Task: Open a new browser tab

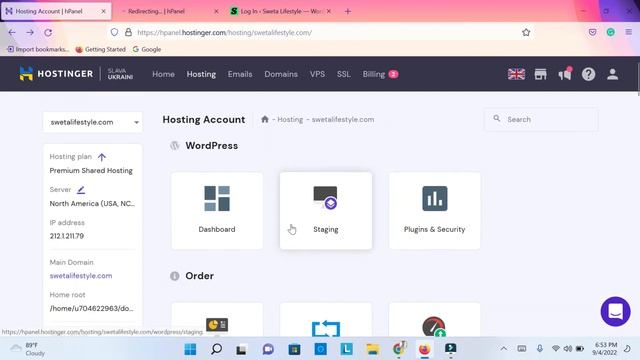Action: [347, 11]
